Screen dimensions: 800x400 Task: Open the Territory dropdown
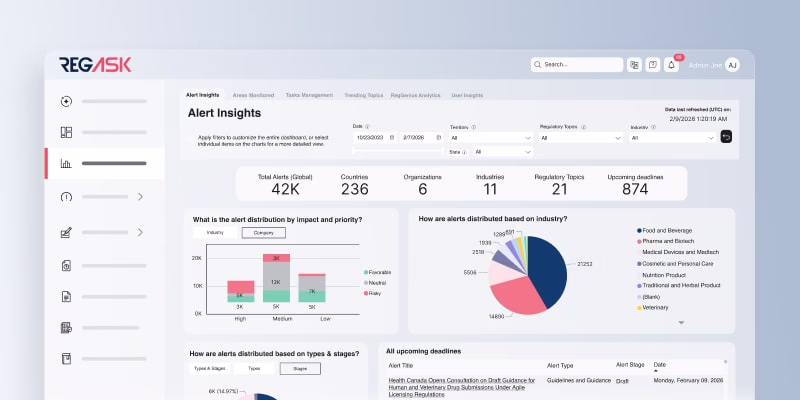[x=491, y=138]
